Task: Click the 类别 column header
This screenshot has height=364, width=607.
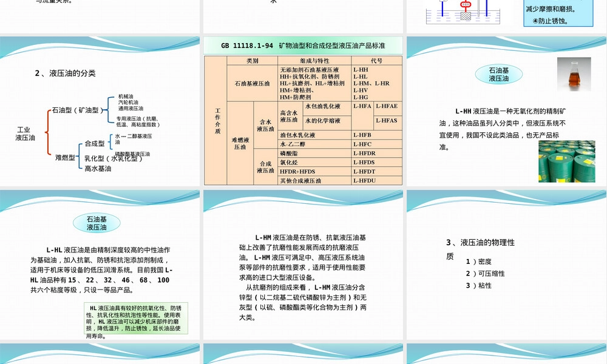Action: click(x=253, y=61)
